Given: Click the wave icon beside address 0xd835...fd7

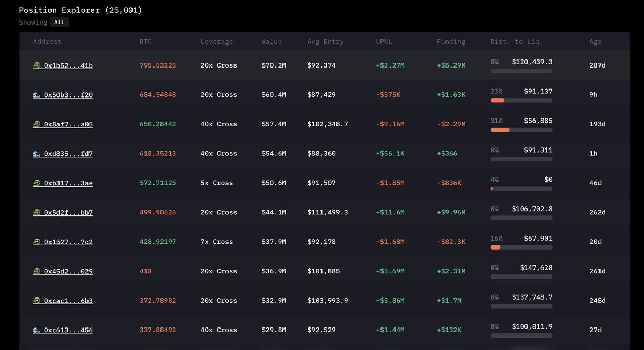Looking at the screenshot, I should 36,154.
